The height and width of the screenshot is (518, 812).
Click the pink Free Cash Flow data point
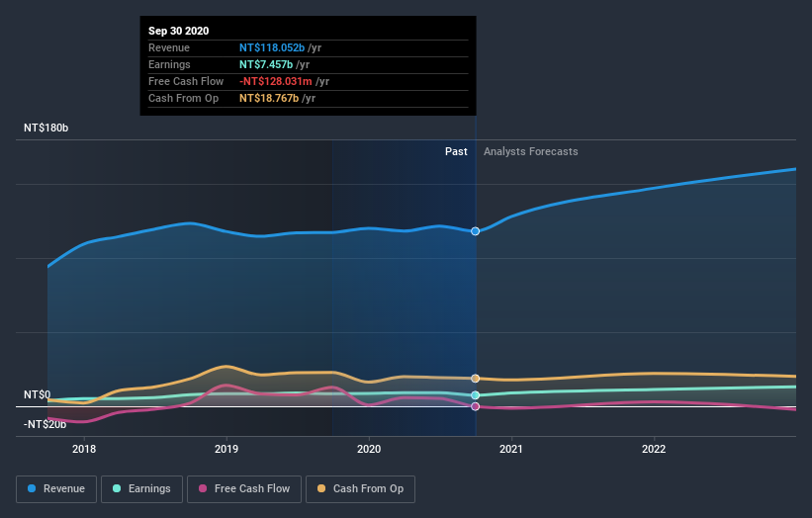[475, 406]
